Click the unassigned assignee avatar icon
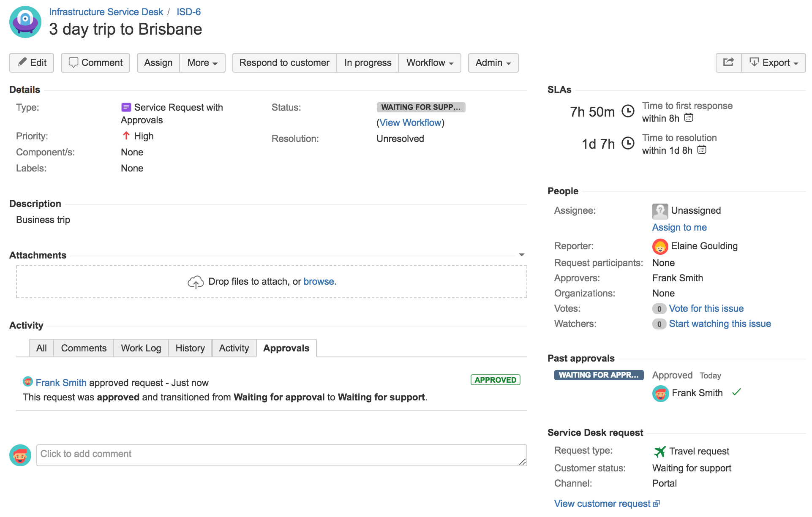The width and height of the screenshot is (812, 517). [x=660, y=211]
